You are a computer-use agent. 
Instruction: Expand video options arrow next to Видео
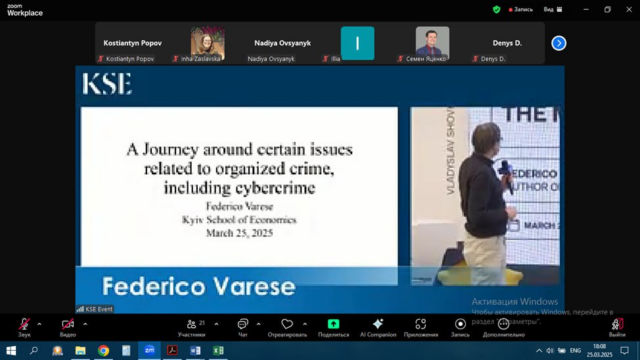[85, 324]
